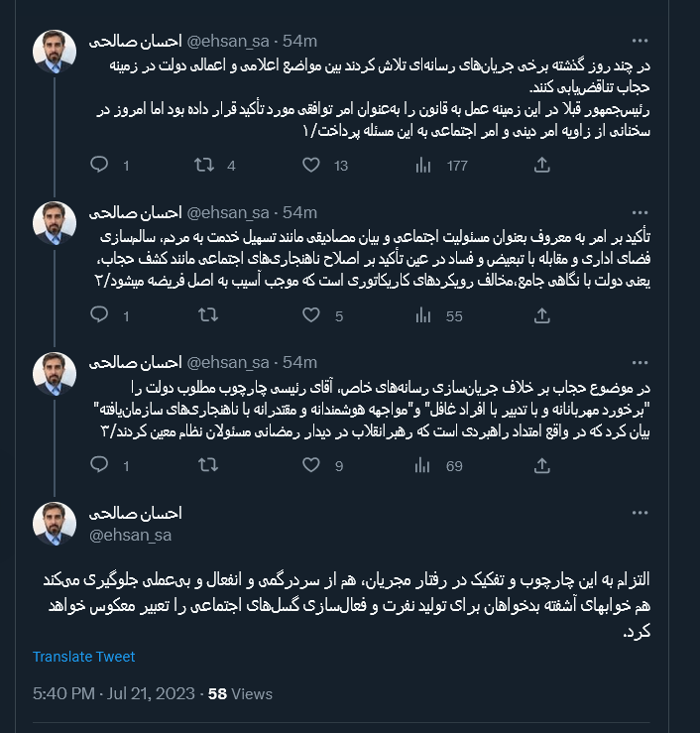Retweet the second tweet
This screenshot has width=700, height=733.
[x=207, y=316]
